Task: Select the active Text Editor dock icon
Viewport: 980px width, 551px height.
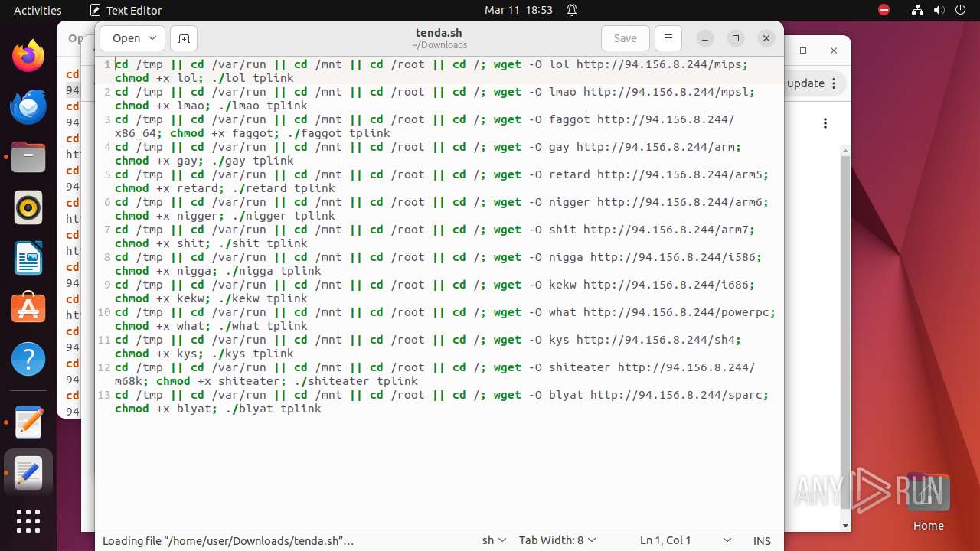Action: click(x=28, y=473)
